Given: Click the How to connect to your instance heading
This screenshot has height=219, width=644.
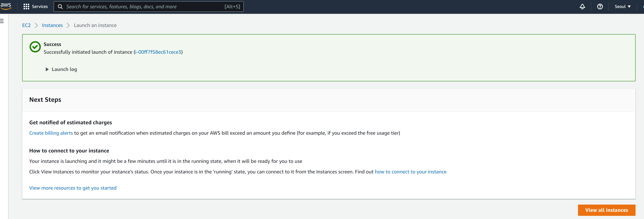Looking at the screenshot, I should point(69,151).
